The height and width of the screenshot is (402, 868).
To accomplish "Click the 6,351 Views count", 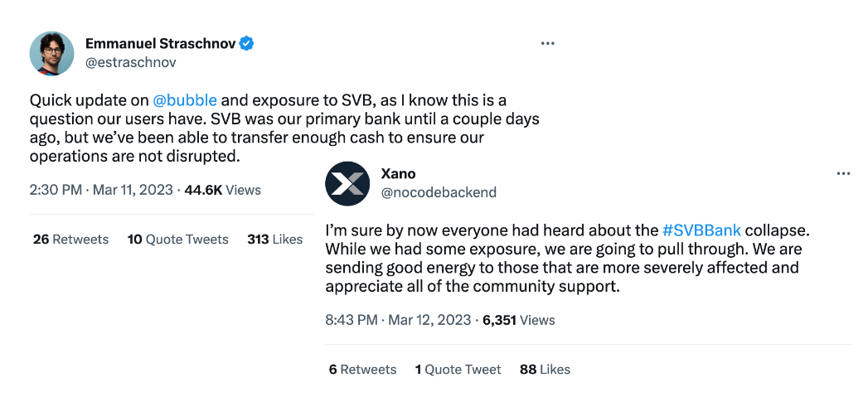I will click(519, 320).
